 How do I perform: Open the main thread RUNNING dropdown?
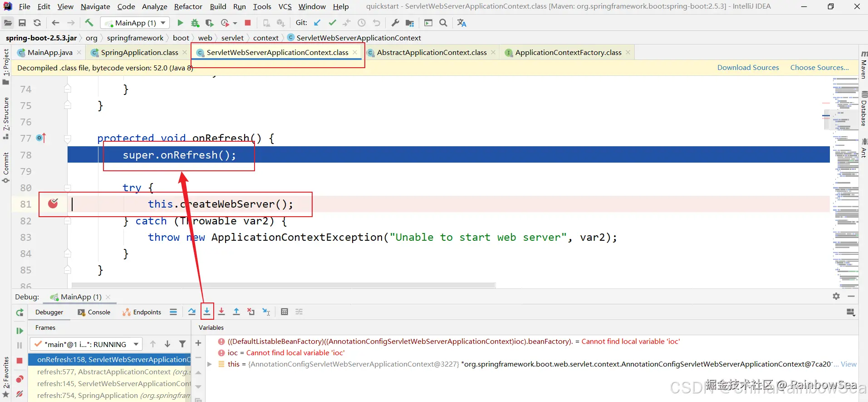coord(86,344)
